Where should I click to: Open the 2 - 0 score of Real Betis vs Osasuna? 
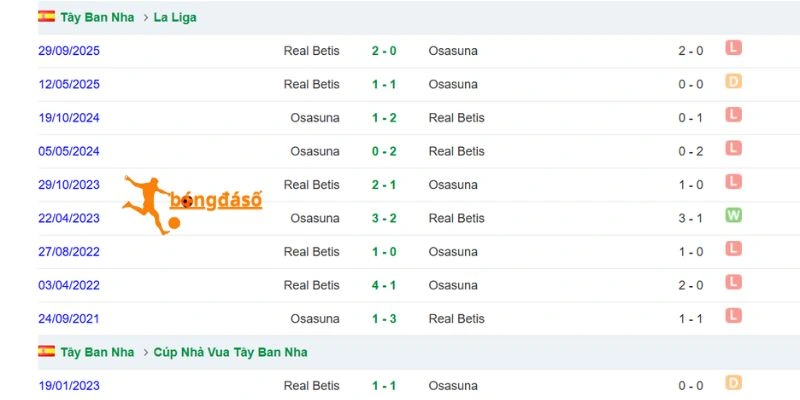tap(384, 51)
